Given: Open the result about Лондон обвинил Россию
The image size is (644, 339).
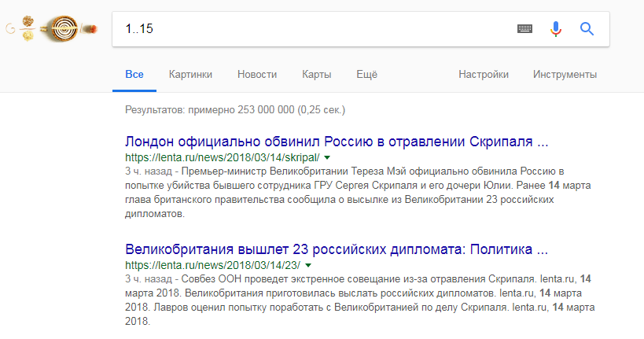Looking at the screenshot, I should [337, 143].
